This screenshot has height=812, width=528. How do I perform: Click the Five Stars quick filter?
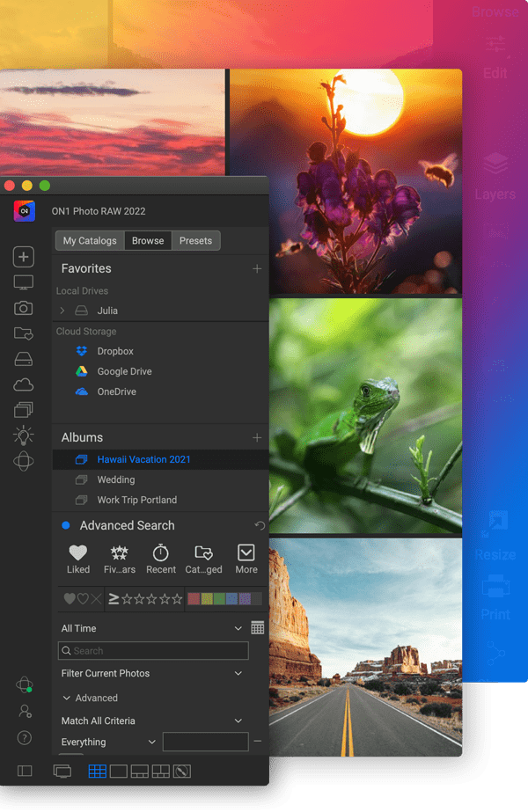tap(120, 560)
